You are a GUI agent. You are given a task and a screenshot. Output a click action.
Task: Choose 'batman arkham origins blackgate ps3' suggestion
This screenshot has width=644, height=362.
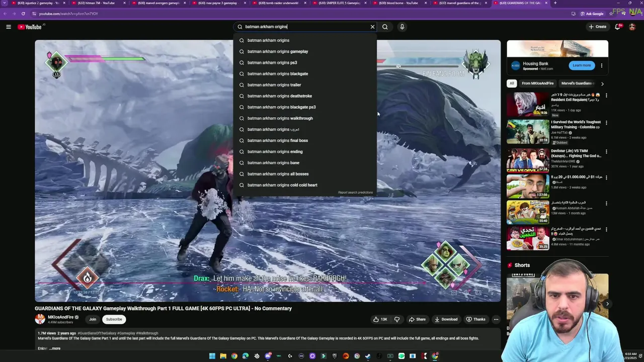pyautogui.click(x=305, y=107)
